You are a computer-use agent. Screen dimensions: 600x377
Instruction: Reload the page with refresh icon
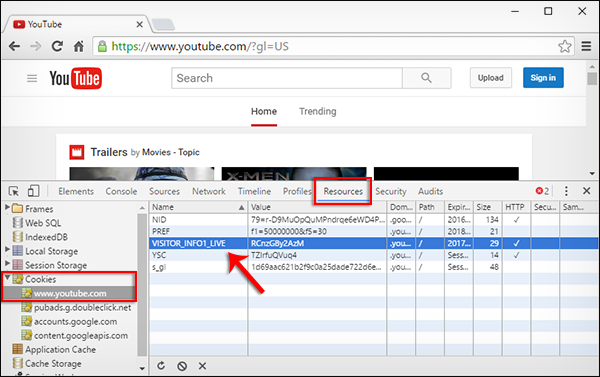tap(57, 46)
